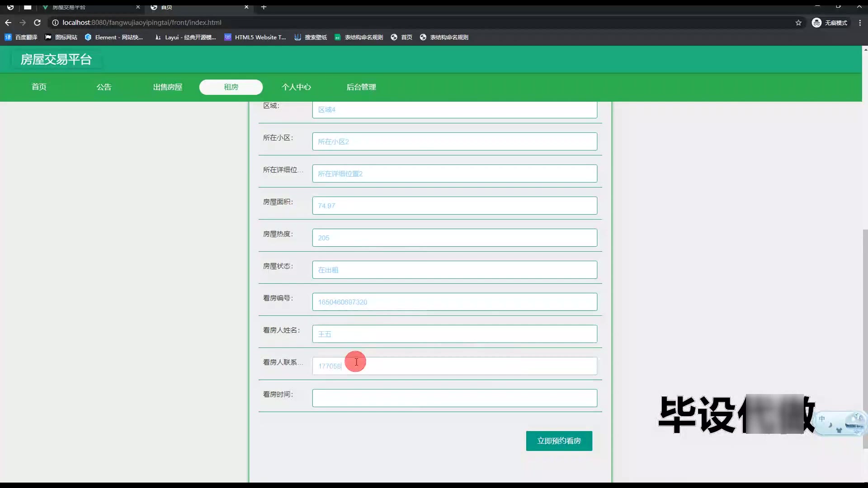Open 后台管理 from navigation bar
868x488 pixels.
[361, 87]
